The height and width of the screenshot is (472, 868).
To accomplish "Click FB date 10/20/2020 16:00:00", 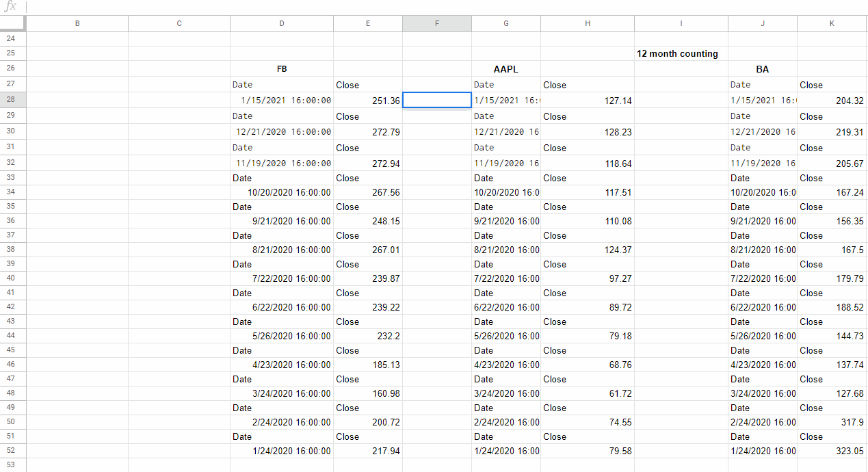I will coord(282,193).
